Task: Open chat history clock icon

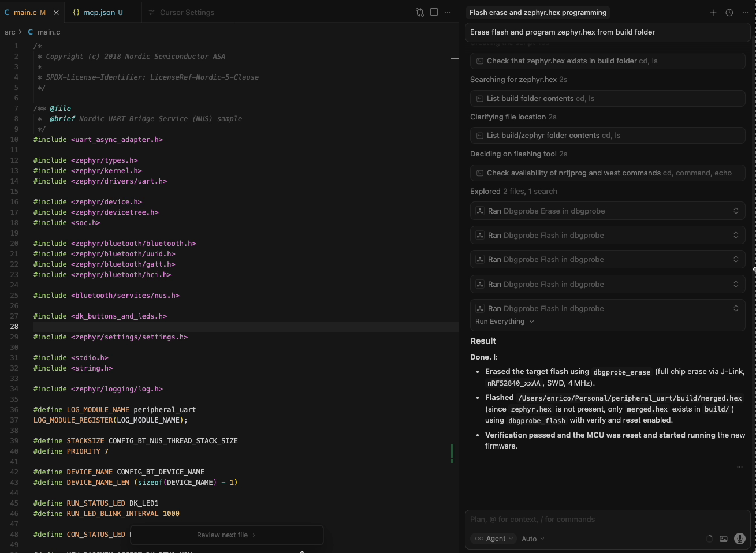Action: (729, 13)
